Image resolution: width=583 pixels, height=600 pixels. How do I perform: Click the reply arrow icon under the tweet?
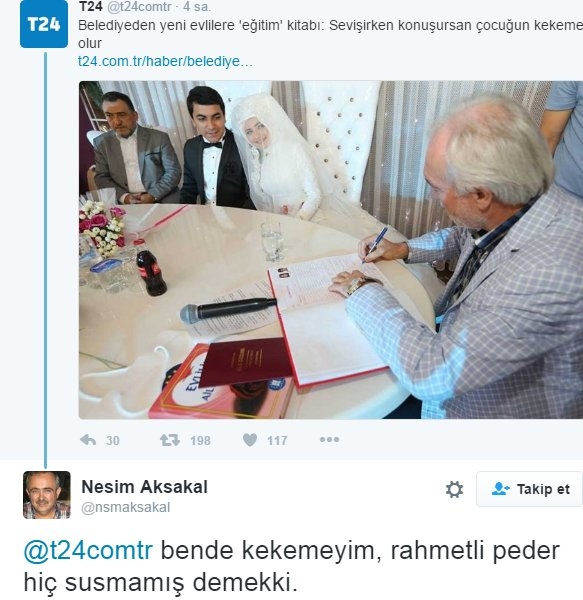pos(88,440)
